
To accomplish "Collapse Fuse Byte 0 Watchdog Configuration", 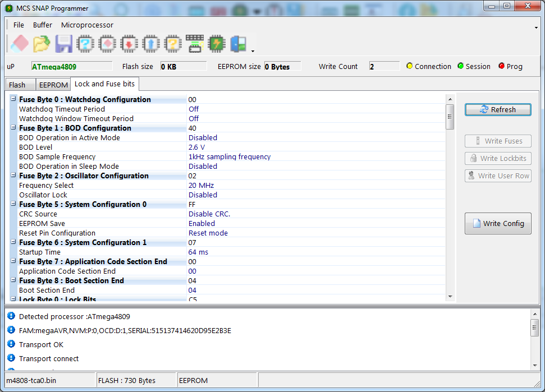I will point(13,99).
